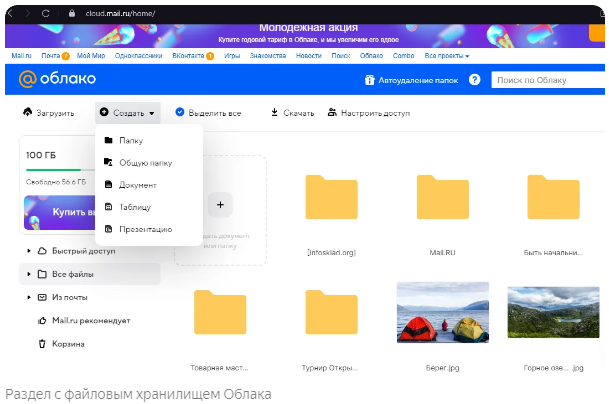Click the presentation icon in Презентацию entry
Screen dimensions: 609x404
click(x=108, y=229)
